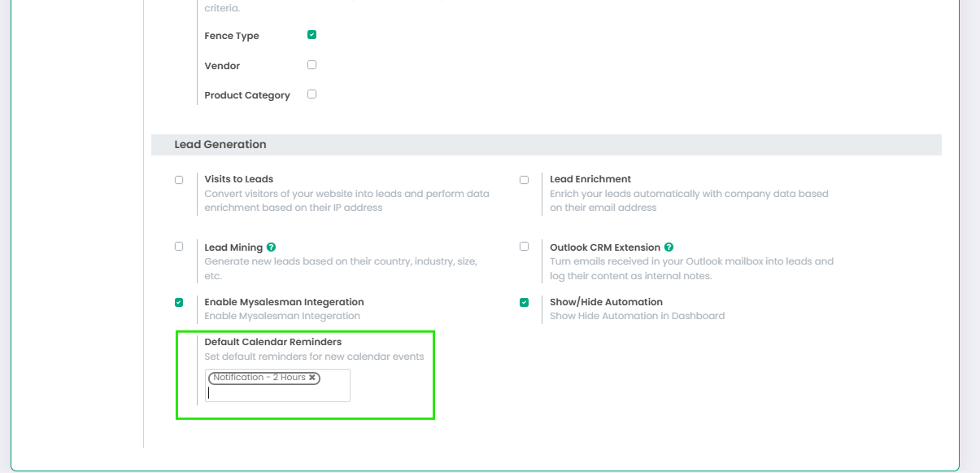Uncheck the Fence Type checkbox
The width and height of the screenshot is (980, 473).
click(x=311, y=35)
